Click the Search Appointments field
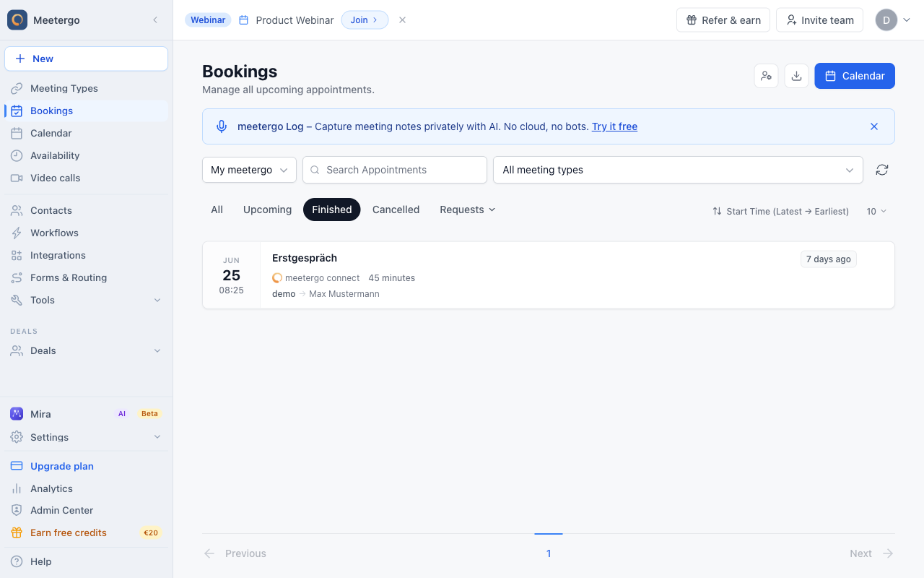 395,170
